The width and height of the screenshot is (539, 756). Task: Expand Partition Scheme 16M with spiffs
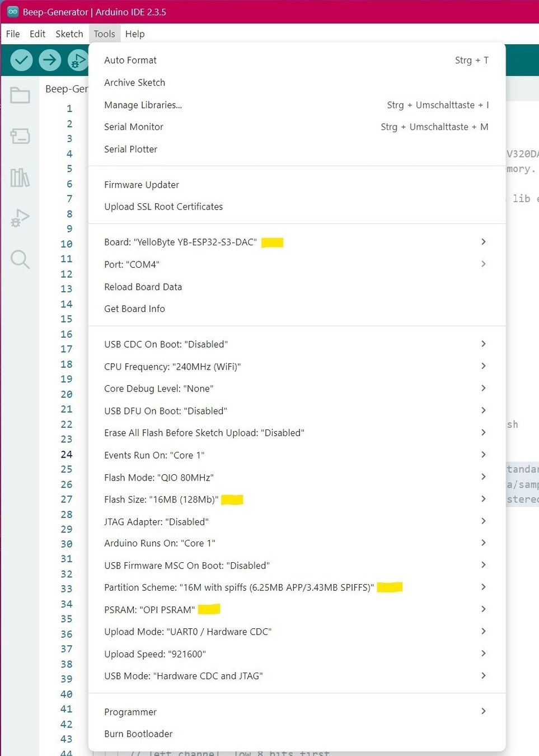click(297, 587)
